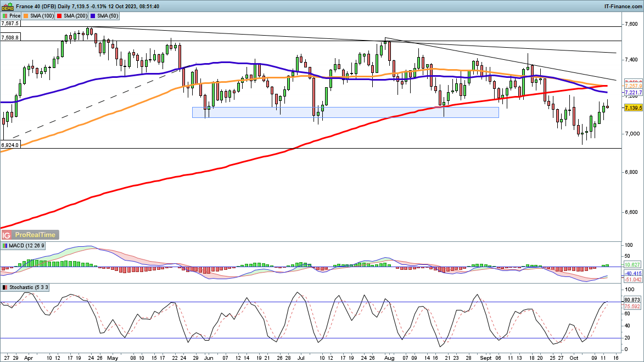Click the May date axis label
The width and height of the screenshot is (644, 362).
tap(113, 358)
